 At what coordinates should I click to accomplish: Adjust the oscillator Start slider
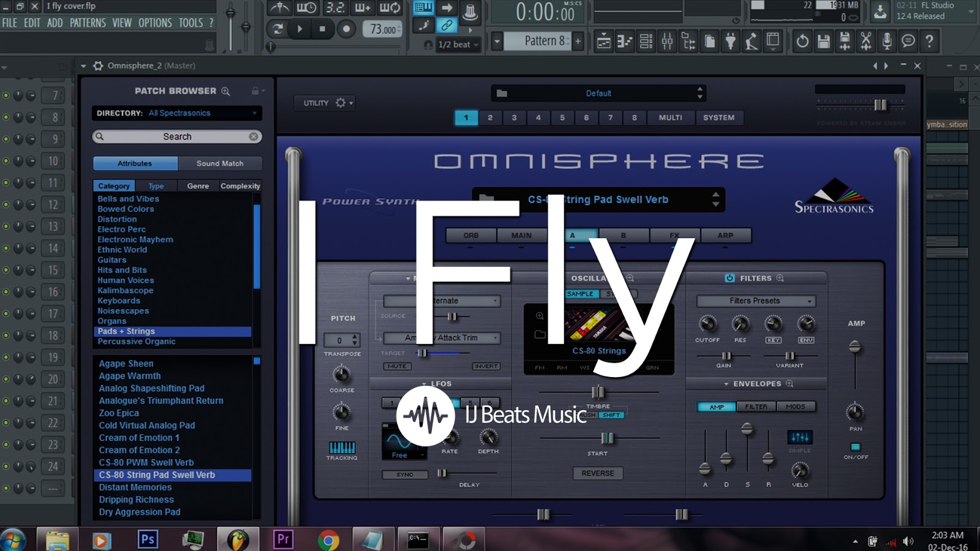607,438
